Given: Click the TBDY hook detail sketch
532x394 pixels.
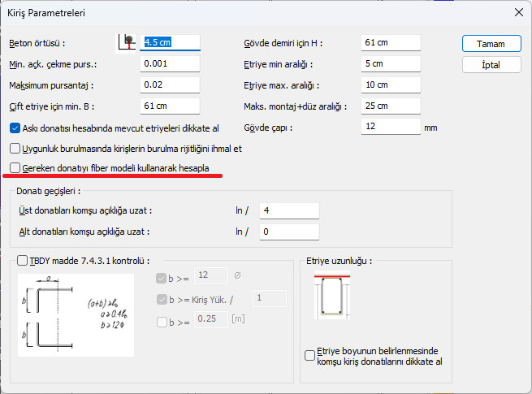Looking at the screenshot, I should click(76, 314).
